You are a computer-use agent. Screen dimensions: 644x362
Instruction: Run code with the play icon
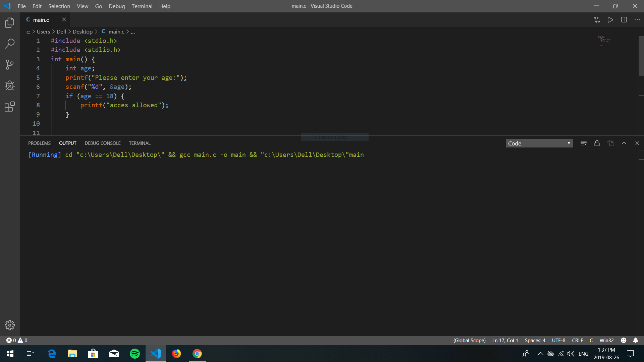pos(610,20)
